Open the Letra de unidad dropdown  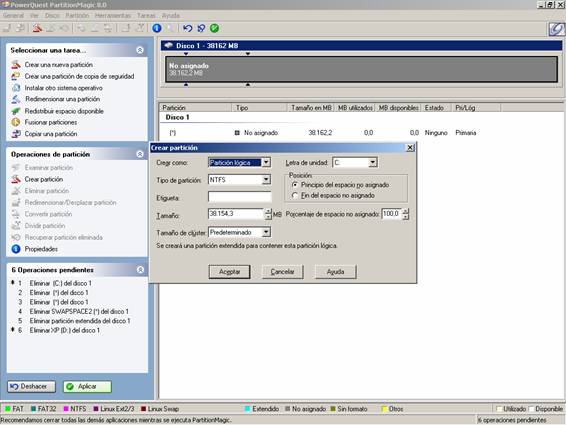[x=373, y=162]
